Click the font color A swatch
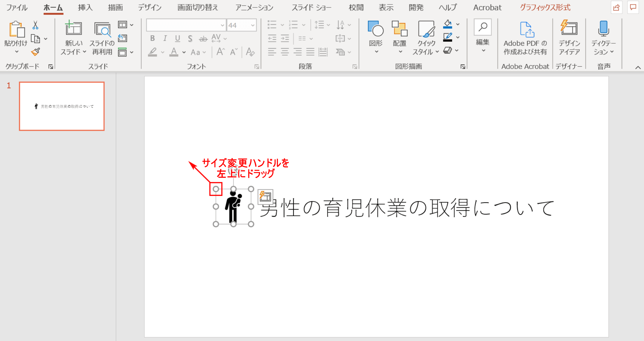This screenshot has width=644, height=341. [x=174, y=52]
